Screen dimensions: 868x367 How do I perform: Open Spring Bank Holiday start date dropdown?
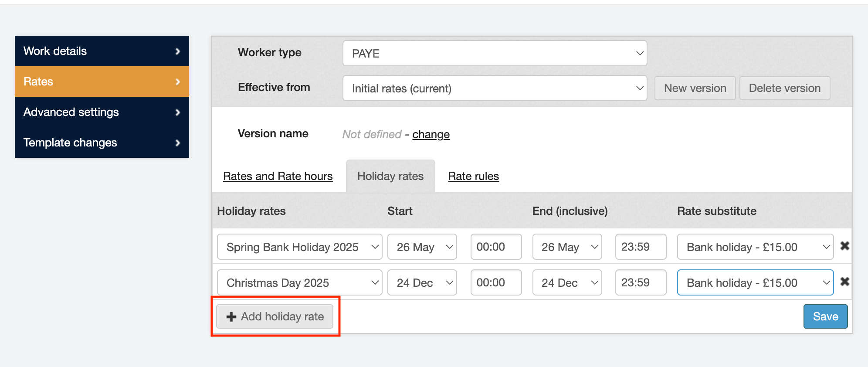422,247
